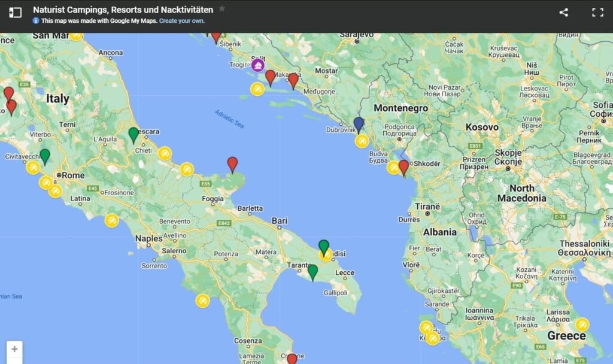Viewport: 613px width, 364px height.
Task: Click the yellow marker near San Marino
Action: pos(76,35)
